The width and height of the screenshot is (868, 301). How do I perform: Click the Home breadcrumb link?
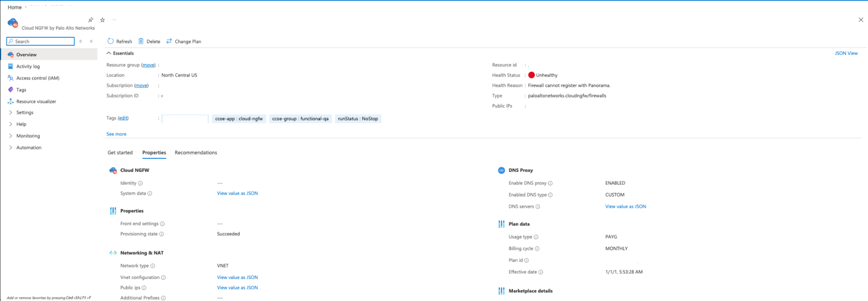(15, 7)
